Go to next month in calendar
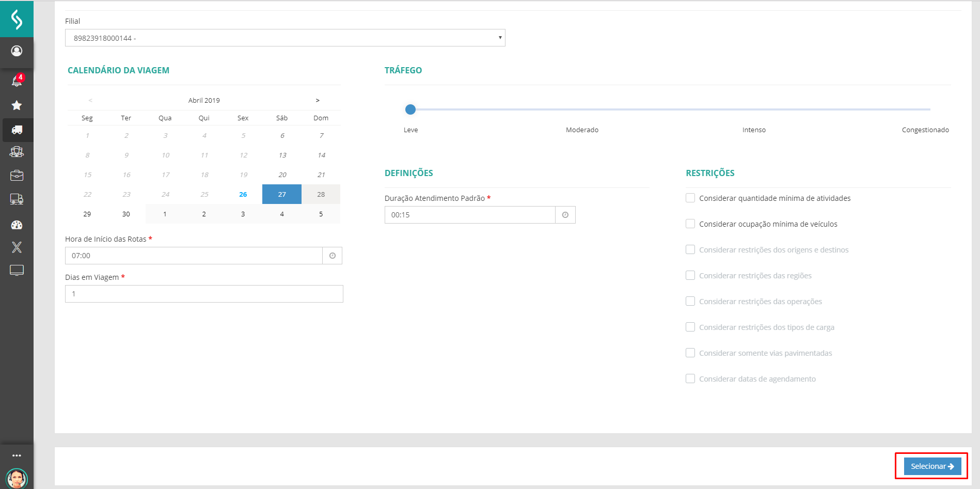Image resolution: width=980 pixels, height=489 pixels. (x=318, y=100)
